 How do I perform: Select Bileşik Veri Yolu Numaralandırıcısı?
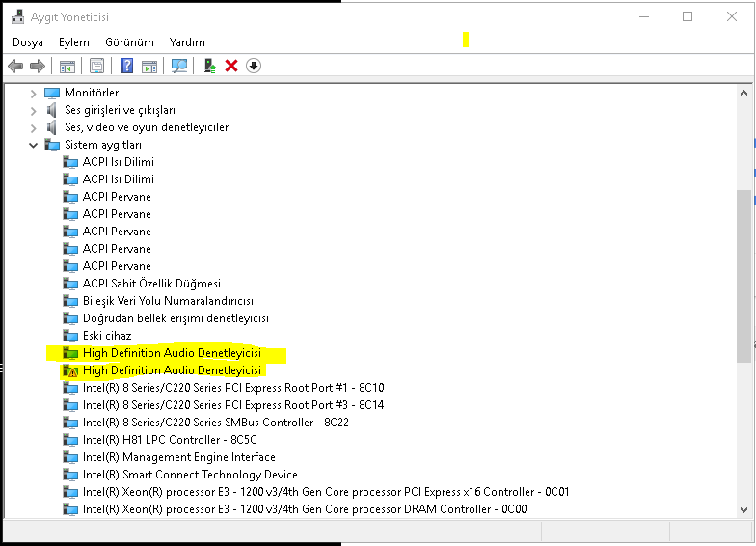pyautogui.click(x=168, y=301)
